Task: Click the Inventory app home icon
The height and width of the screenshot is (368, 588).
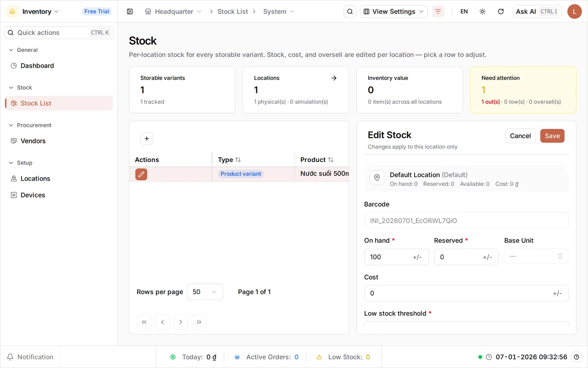Action: pos(13,11)
